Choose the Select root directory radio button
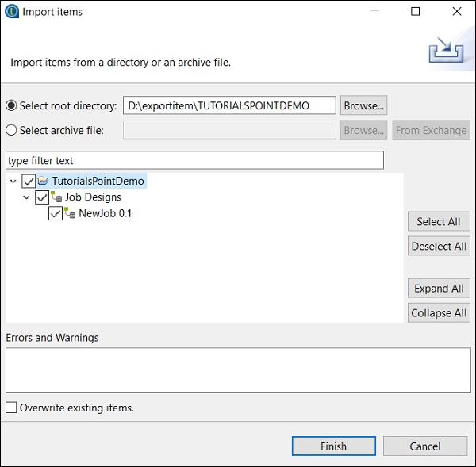Image resolution: width=476 pixels, height=467 pixels. [x=12, y=105]
